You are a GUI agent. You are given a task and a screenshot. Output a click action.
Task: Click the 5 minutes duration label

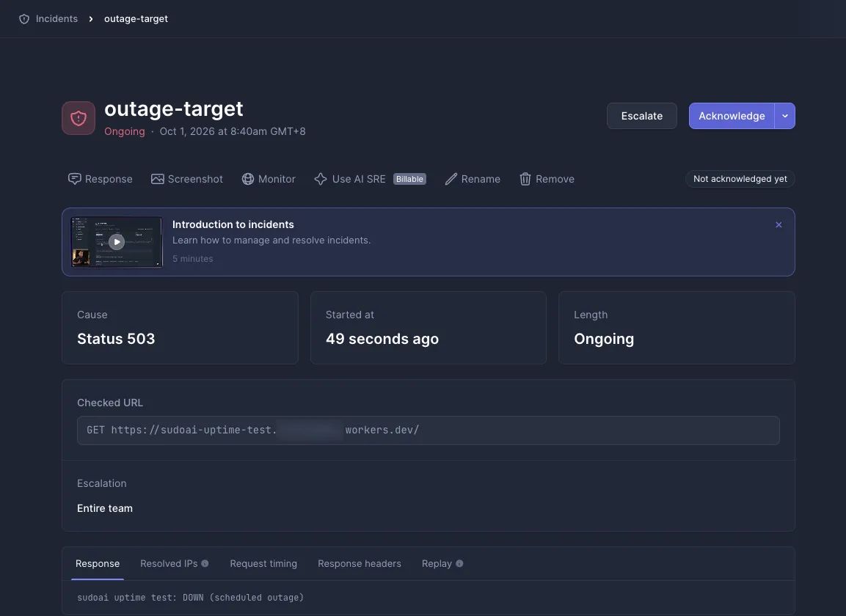coord(193,259)
